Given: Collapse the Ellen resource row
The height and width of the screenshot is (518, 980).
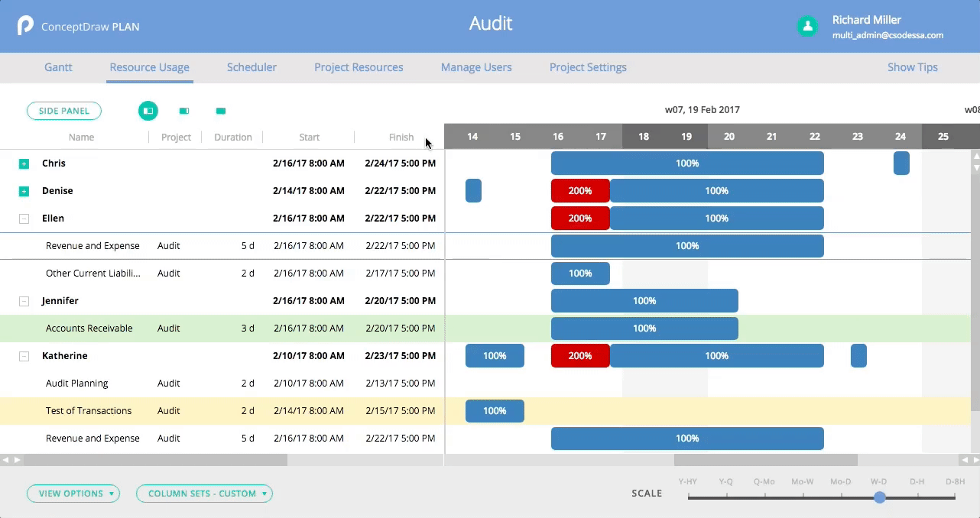Looking at the screenshot, I should (x=24, y=219).
